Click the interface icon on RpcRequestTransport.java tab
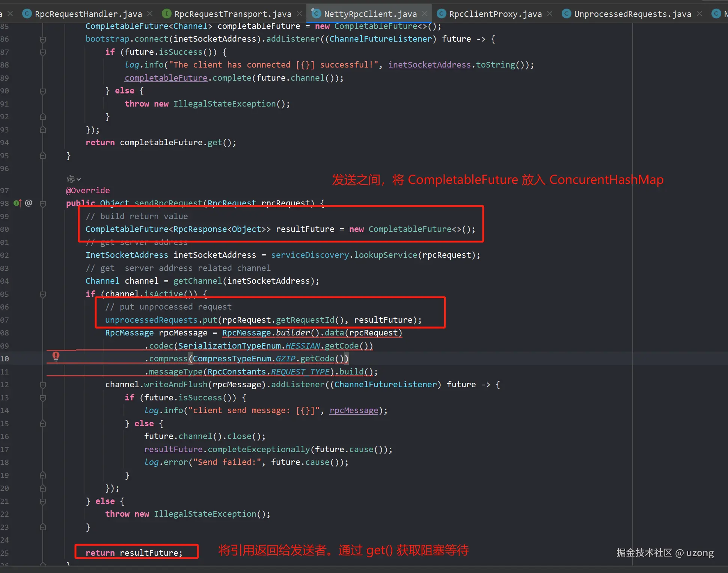 166,14
